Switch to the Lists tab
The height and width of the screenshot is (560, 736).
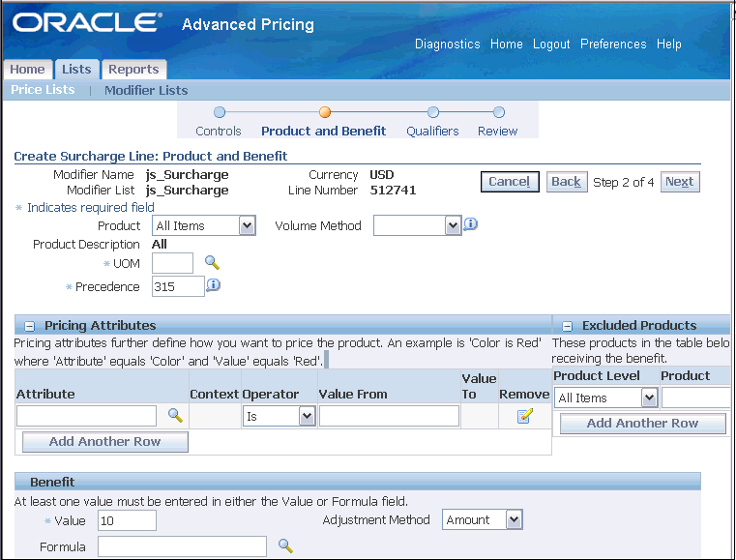76,70
